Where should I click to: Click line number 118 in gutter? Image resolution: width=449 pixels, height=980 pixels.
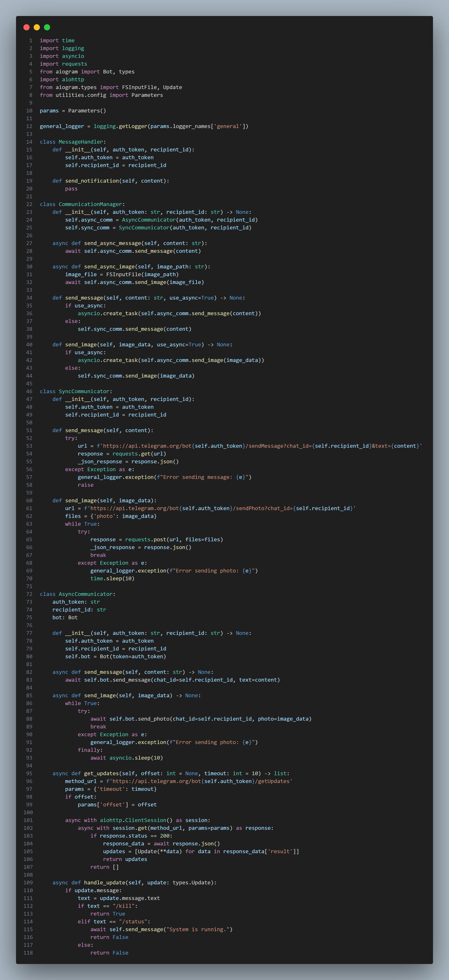(28, 953)
